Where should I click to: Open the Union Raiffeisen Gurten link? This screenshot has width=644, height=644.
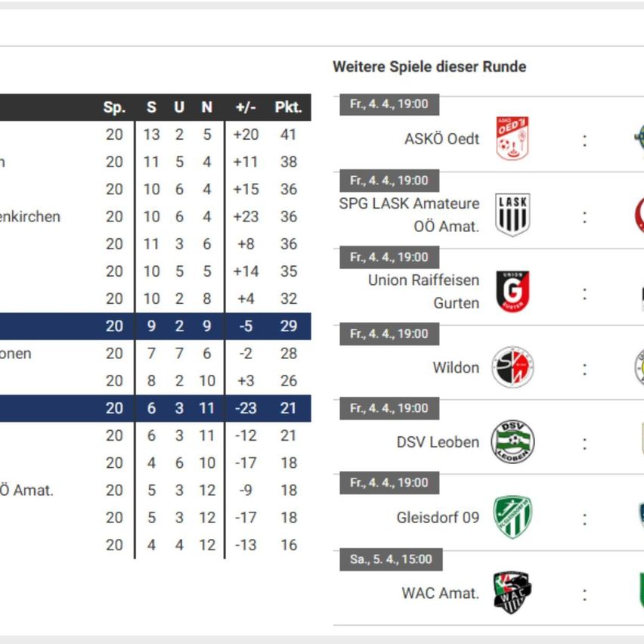tap(423, 291)
